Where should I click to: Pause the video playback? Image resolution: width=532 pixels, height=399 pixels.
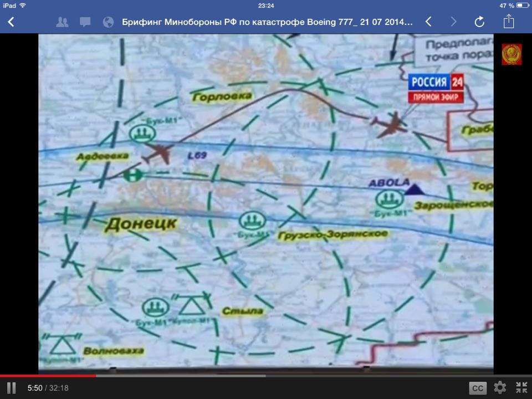pos(11,388)
